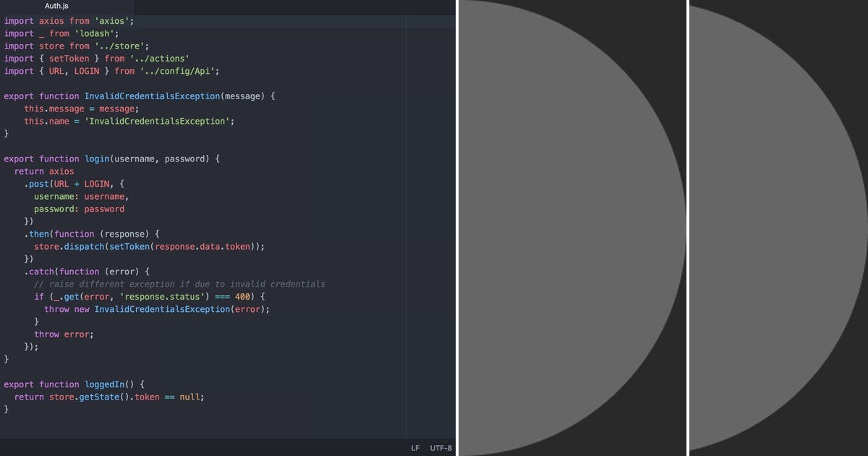Click the "if (_.get(error" condition line

click(x=150, y=297)
